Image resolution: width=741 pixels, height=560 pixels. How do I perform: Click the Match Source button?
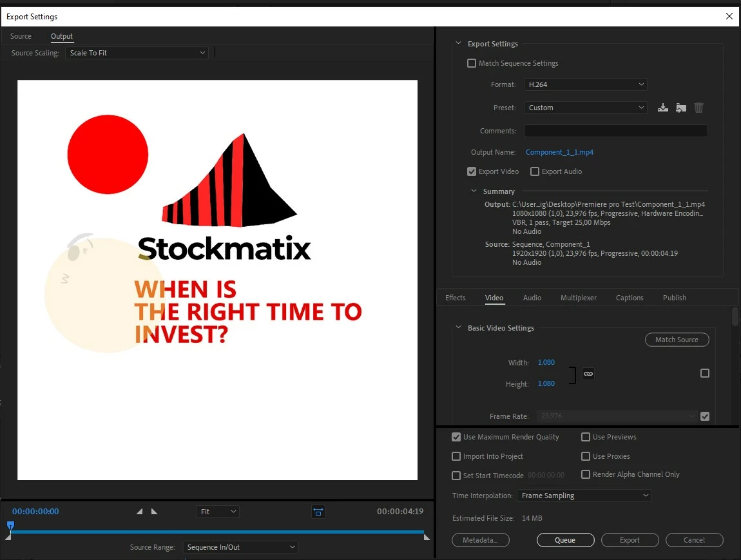point(677,340)
